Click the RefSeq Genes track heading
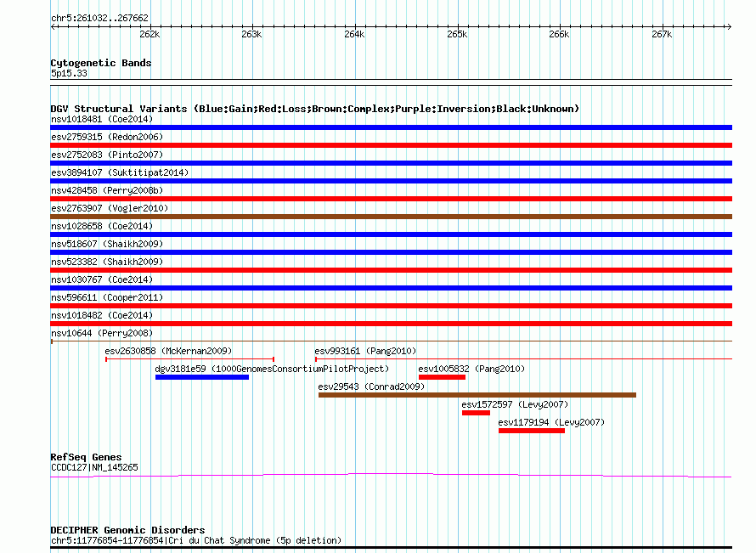This screenshot has height=553, width=756. click(x=86, y=457)
